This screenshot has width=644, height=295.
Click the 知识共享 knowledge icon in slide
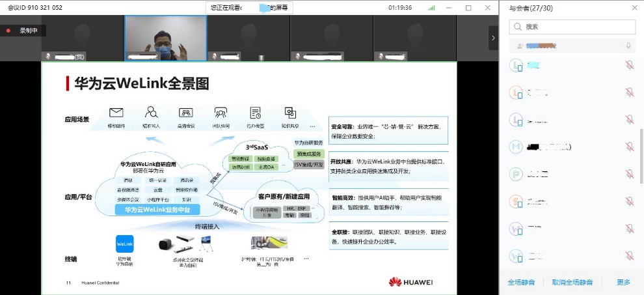point(290,112)
